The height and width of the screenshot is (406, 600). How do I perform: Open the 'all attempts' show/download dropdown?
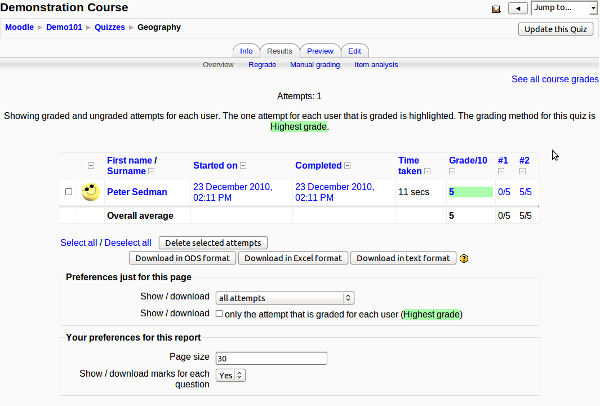[285, 297]
